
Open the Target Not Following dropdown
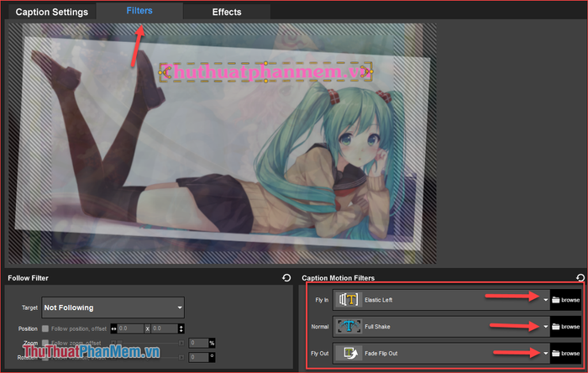click(x=113, y=307)
